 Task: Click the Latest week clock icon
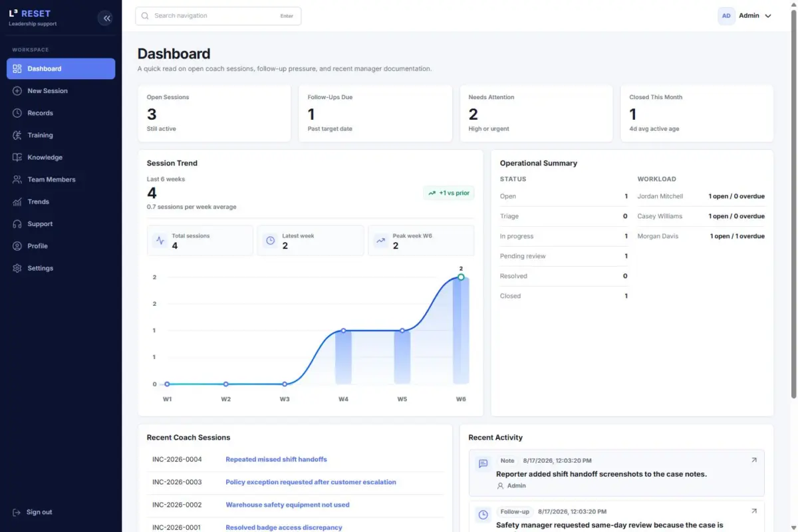270,241
